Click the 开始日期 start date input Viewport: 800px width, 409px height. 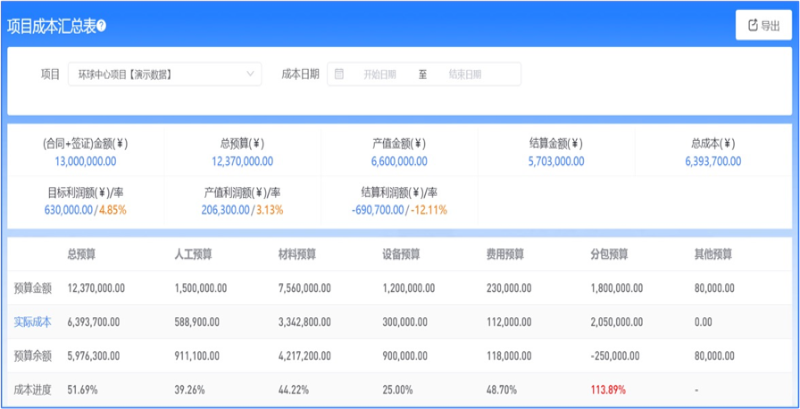tap(379, 74)
